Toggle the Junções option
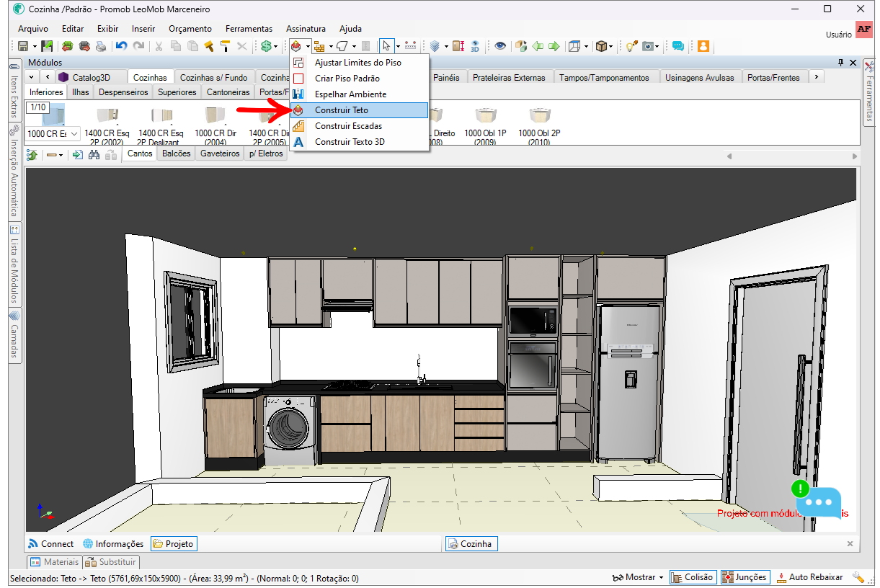The image size is (880, 588). [x=745, y=577]
